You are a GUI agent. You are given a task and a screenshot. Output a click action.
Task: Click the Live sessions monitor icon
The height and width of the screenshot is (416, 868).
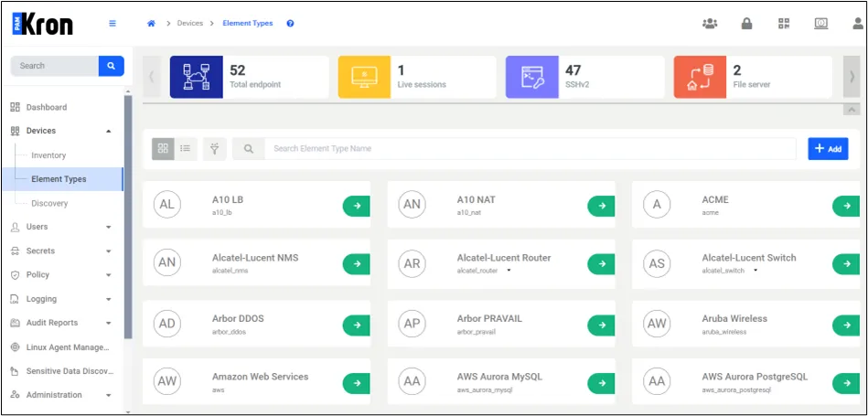[364, 77]
